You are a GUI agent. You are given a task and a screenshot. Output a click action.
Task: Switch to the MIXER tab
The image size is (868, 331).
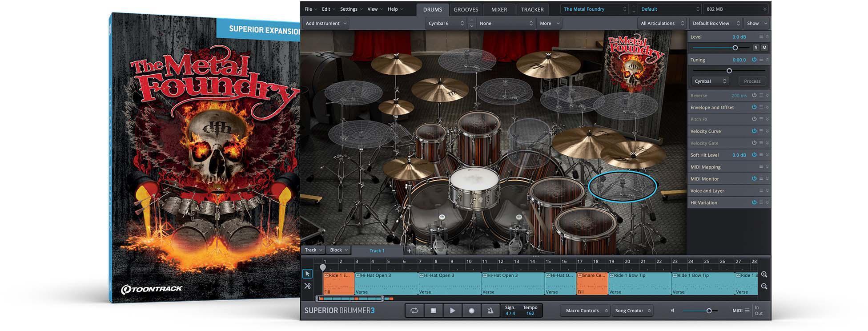coord(499,9)
